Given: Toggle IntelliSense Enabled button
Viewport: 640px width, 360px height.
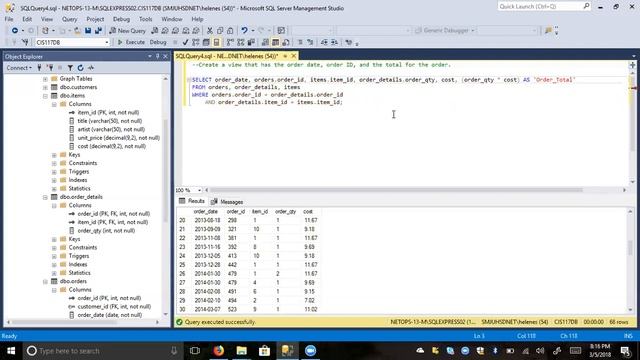Looking at the screenshot, I should point(217,42).
